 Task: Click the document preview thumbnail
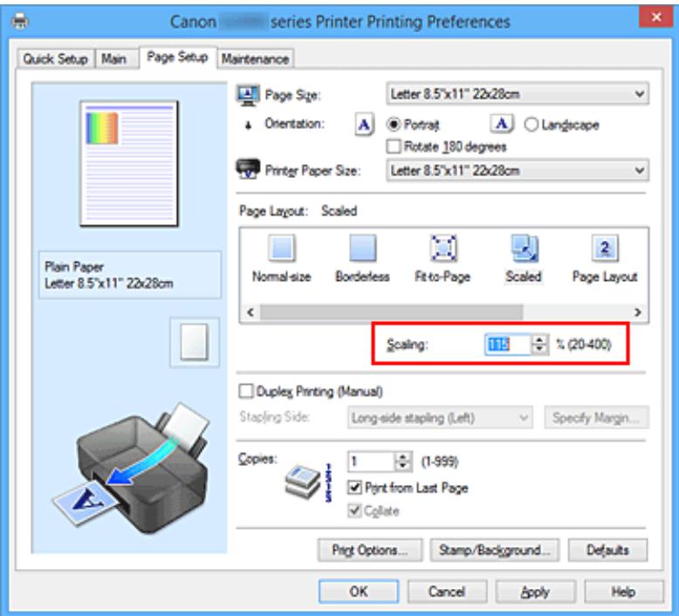coord(129,163)
